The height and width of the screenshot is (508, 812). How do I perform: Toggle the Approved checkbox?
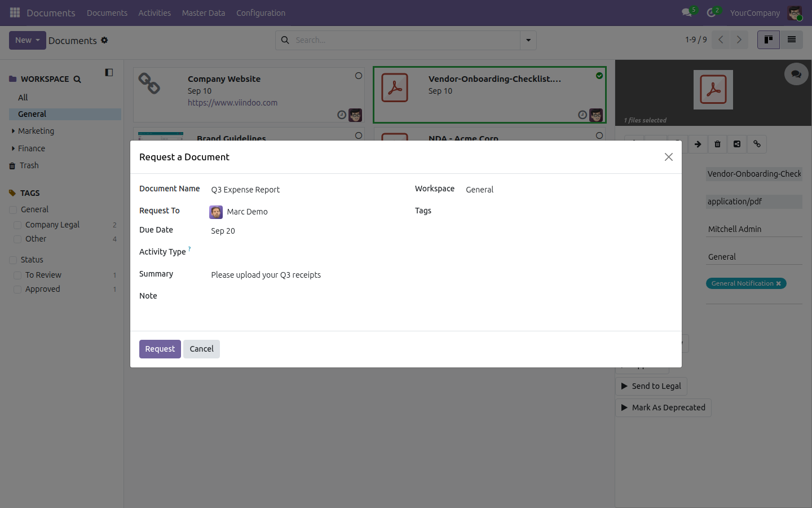[17, 290]
